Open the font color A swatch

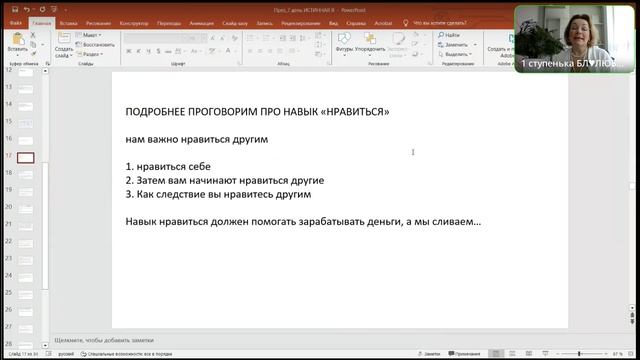tap(229, 51)
